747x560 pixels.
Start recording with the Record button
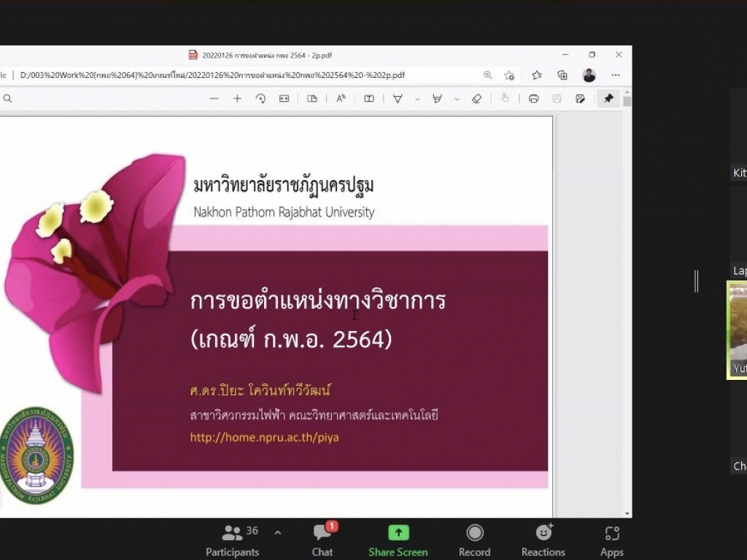click(475, 540)
